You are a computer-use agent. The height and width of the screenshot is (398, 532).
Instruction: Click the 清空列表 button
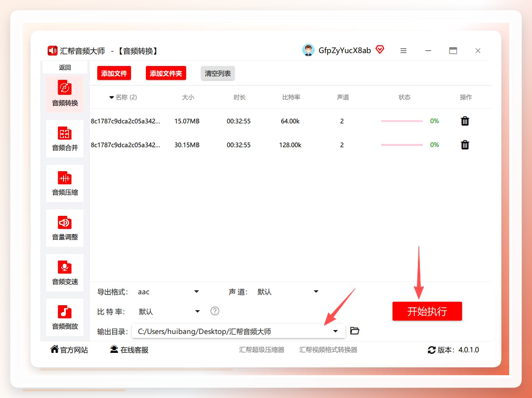click(218, 73)
